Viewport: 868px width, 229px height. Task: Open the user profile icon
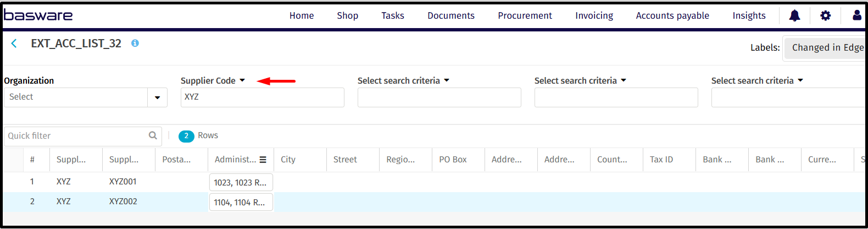[x=856, y=15]
